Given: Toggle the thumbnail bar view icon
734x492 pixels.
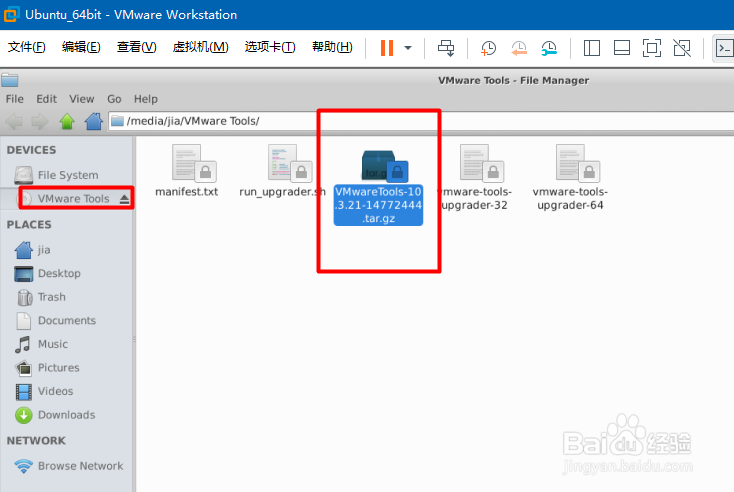Looking at the screenshot, I should 622,48.
